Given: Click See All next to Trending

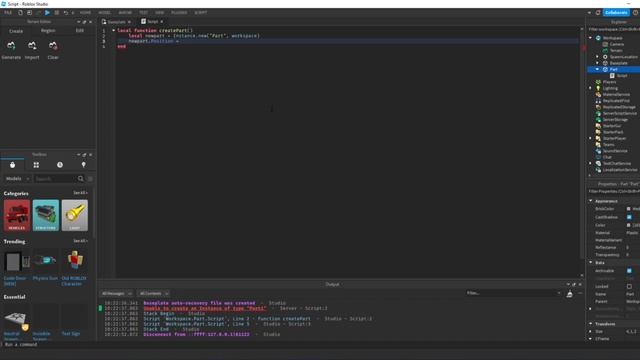Looking at the screenshot, I should (80, 241).
